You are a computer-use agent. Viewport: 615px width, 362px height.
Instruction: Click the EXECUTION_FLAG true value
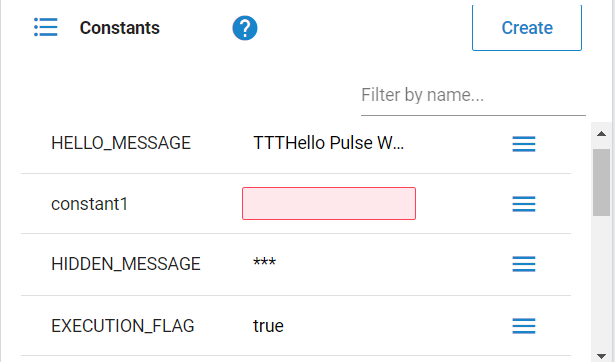click(x=268, y=326)
